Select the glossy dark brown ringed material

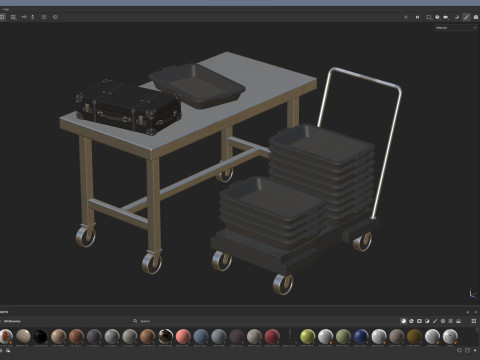(165, 336)
